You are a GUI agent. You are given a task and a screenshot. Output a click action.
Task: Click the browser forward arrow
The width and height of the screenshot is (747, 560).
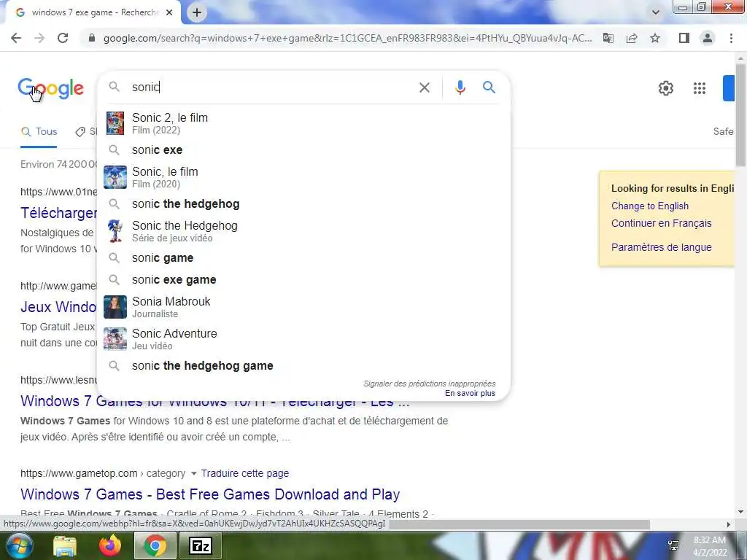[x=39, y=38]
